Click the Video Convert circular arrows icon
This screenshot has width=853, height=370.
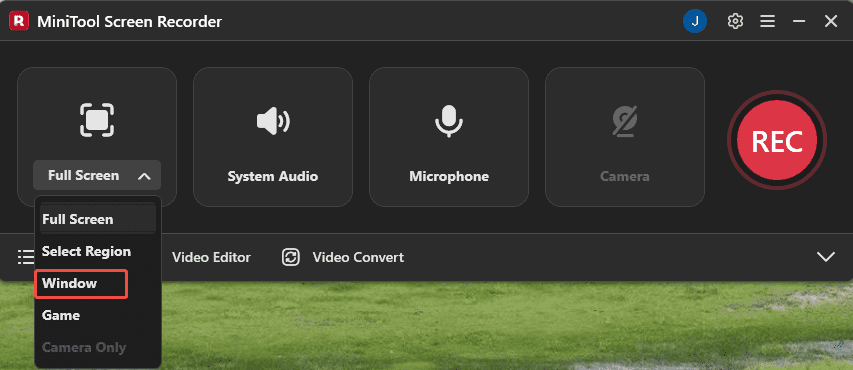point(291,257)
